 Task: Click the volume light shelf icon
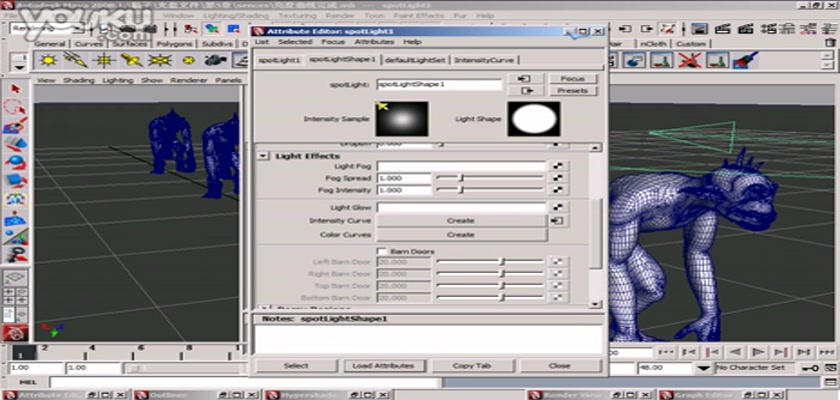pos(188,60)
